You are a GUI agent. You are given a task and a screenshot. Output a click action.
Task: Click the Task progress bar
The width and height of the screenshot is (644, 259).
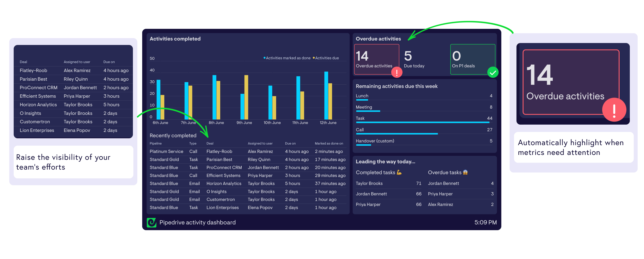coord(422,122)
